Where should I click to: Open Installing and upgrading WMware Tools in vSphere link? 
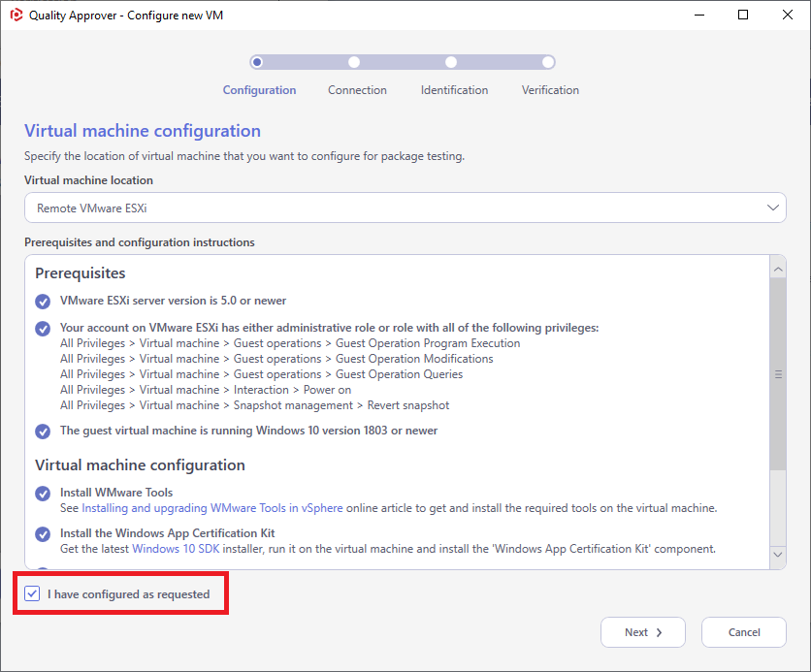click(212, 508)
